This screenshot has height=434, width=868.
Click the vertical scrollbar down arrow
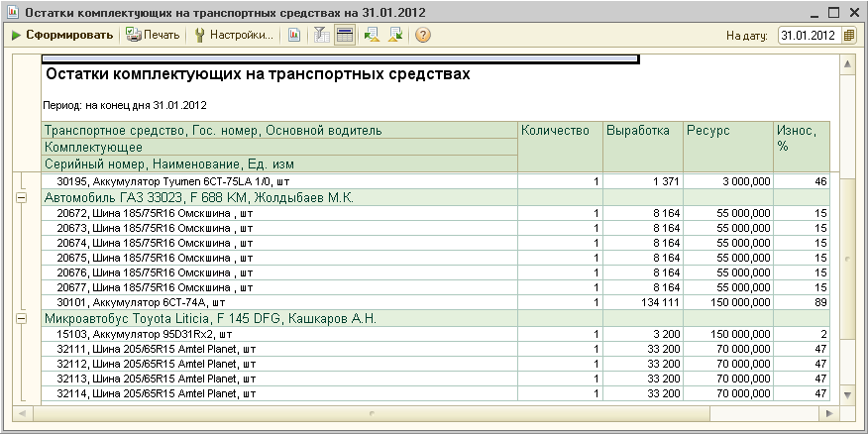[x=847, y=395]
